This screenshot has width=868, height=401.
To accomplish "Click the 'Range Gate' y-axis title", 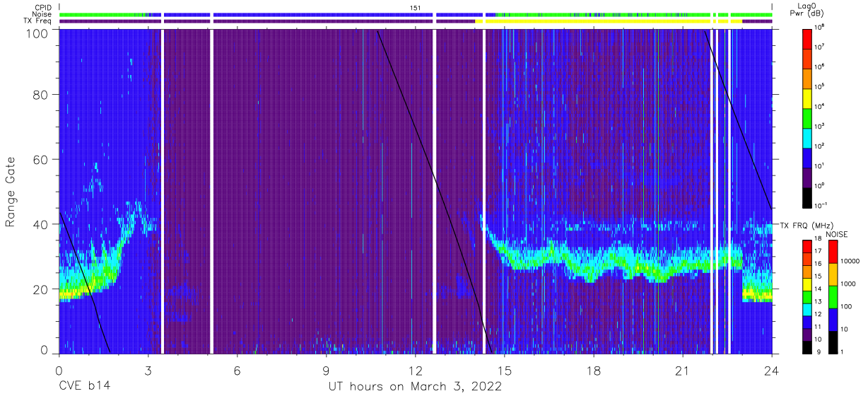I will (11, 192).
